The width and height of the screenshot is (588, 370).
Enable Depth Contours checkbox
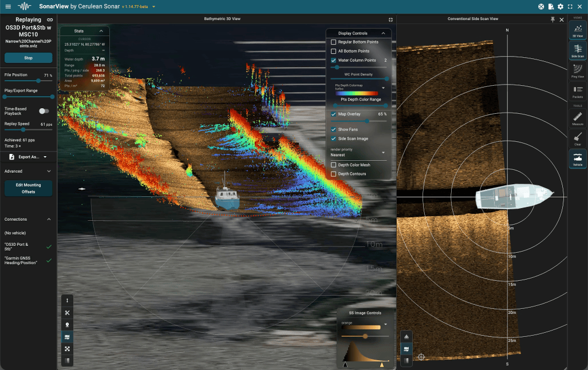333,174
